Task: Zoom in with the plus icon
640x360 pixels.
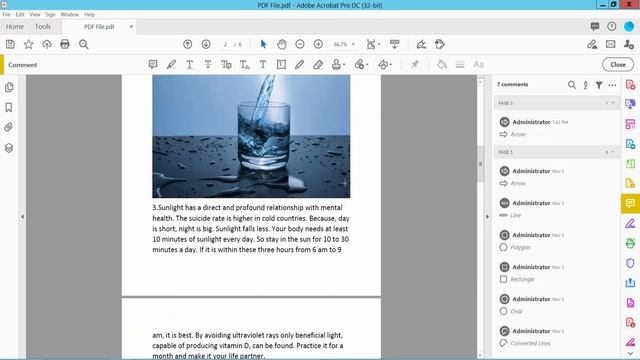Action: click(x=318, y=44)
